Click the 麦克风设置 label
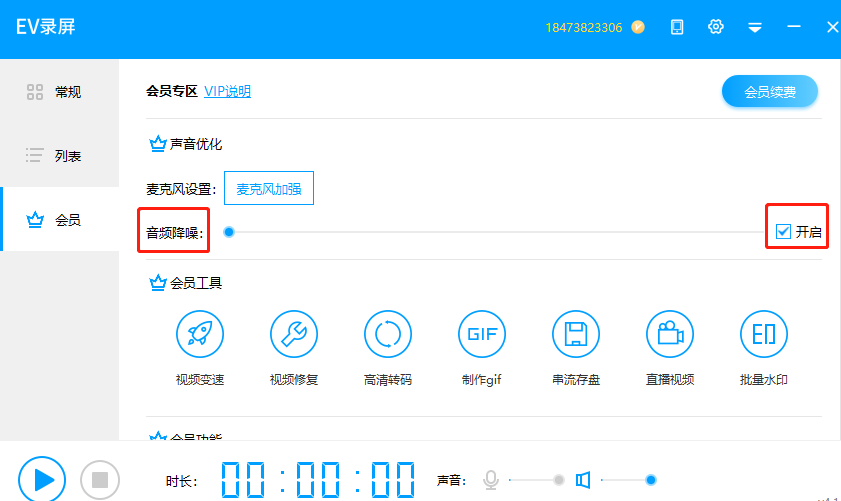 pyautogui.click(x=181, y=189)
